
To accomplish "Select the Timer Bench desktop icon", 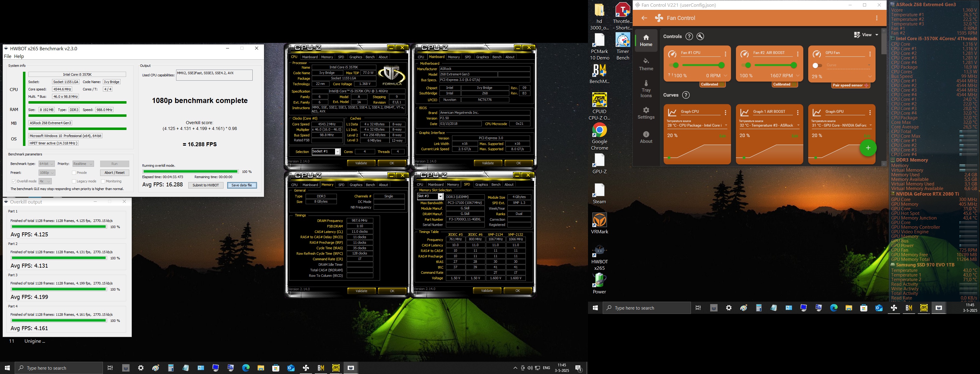I will (622, 47).
